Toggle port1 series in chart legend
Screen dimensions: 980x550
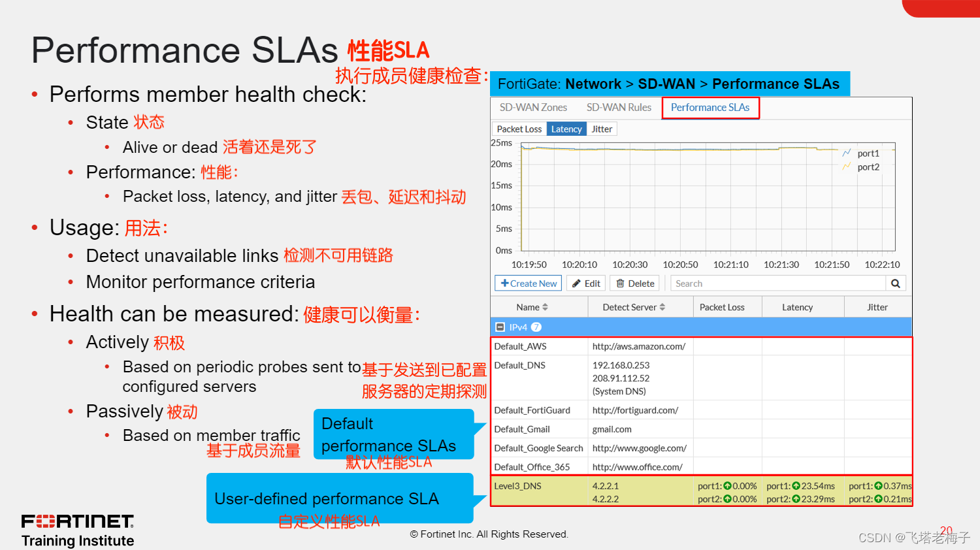861,154
